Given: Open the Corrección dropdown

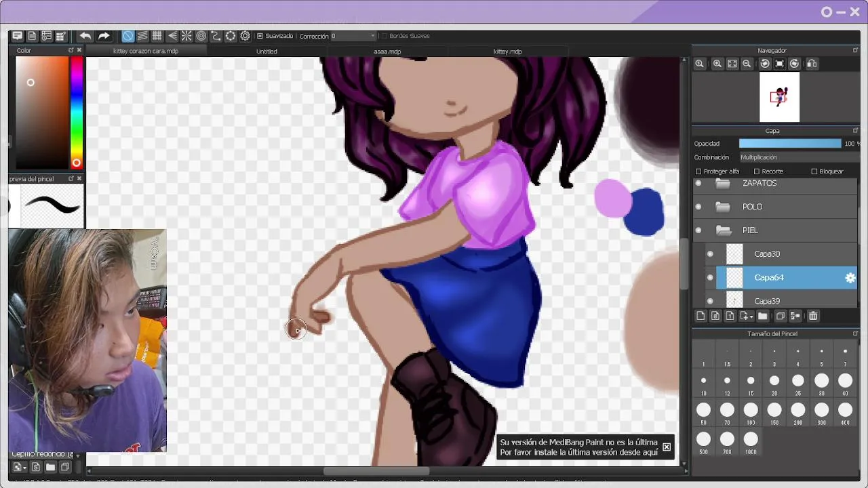Looking at the screenshot, I should [353, 36].
